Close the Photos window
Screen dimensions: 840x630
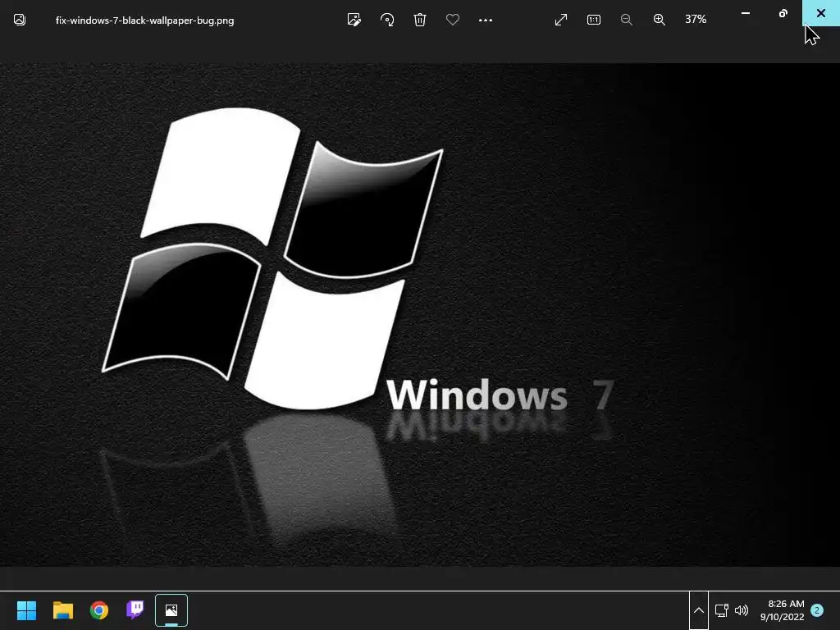pos(820,13)
